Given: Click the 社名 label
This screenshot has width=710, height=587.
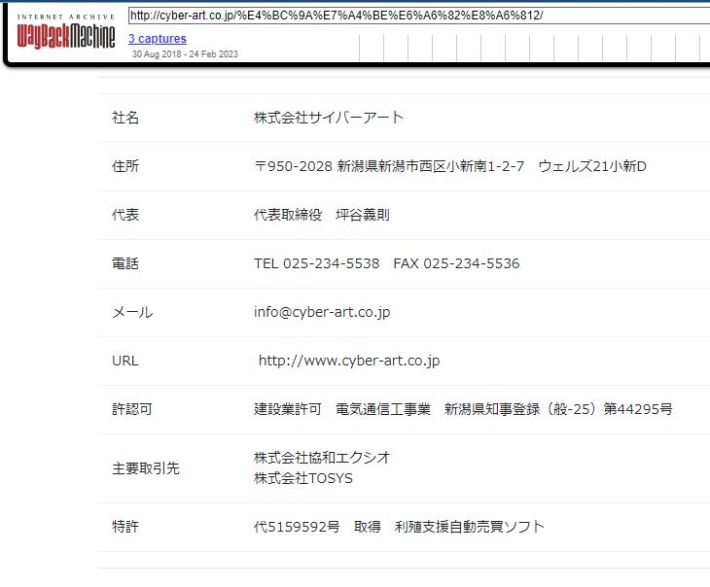Looking at the screenshot, I should tap(125, 118).
